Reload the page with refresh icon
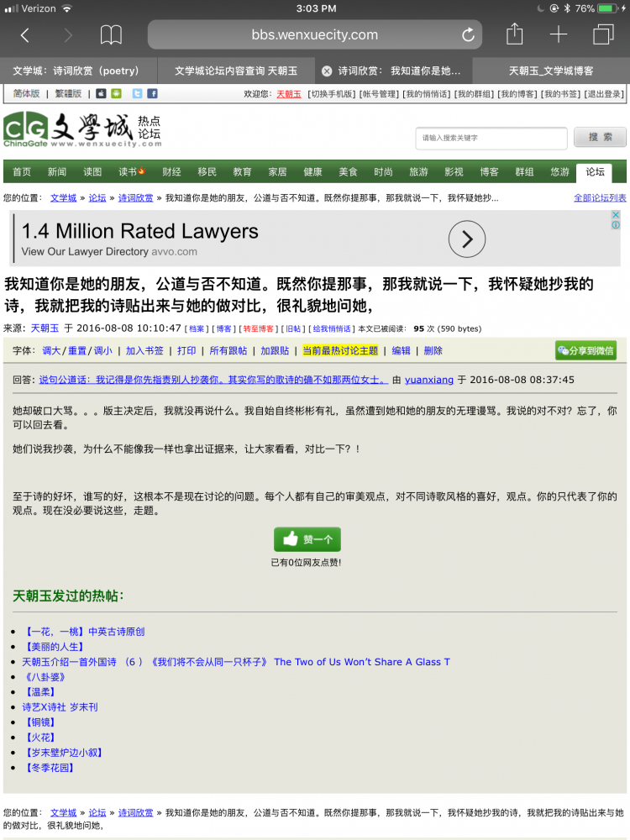The height and width of the screenshot is (840, 630). 468,35
